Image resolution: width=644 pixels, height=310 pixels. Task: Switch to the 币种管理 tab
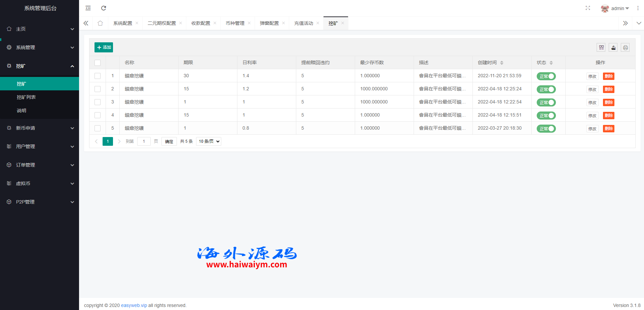pos(235,23)
